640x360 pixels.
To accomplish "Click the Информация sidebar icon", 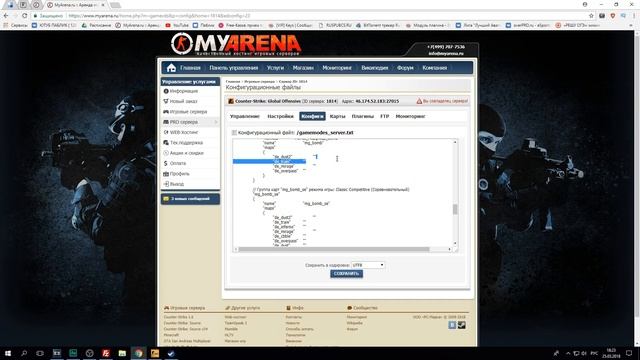I will pos(166,91).
